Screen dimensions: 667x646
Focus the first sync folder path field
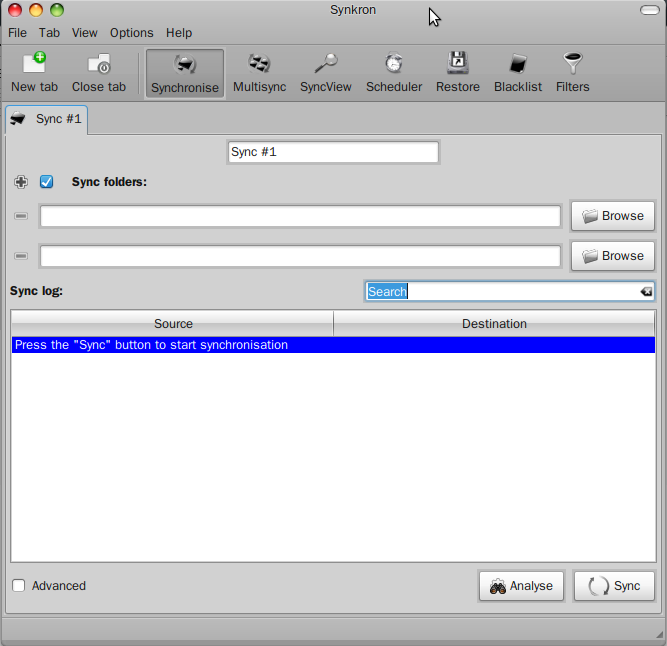(300, 216)
